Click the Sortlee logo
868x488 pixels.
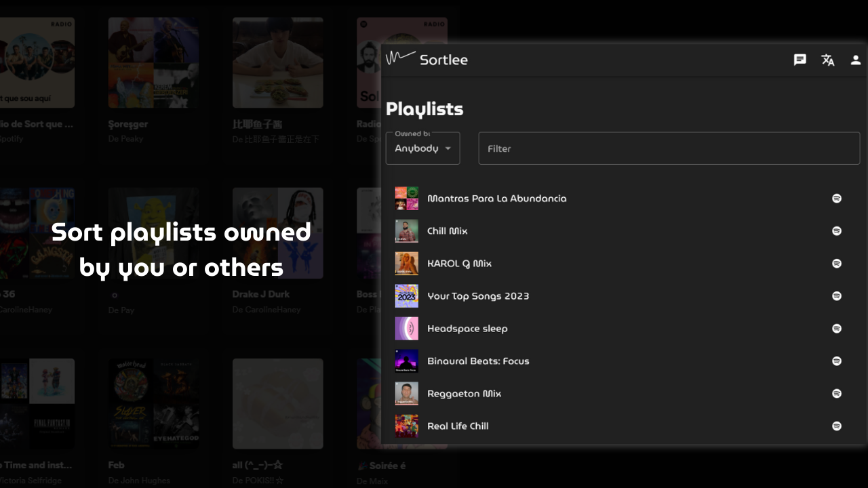(427, 59)
